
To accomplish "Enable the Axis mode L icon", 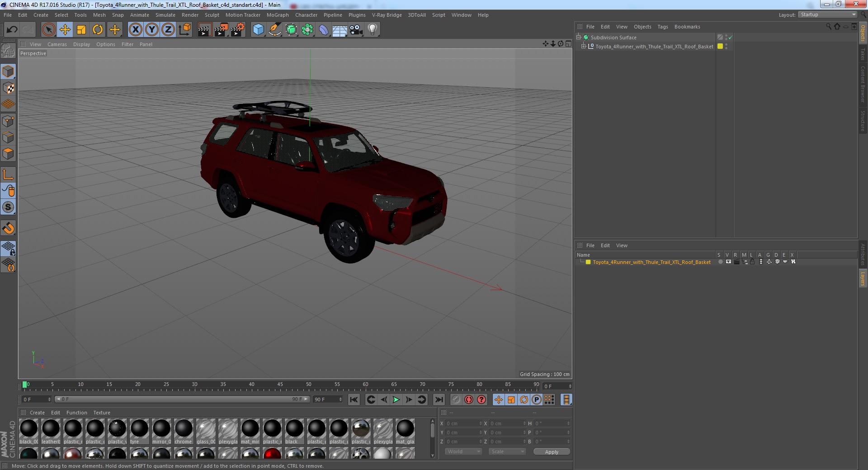I will [8, 174].
